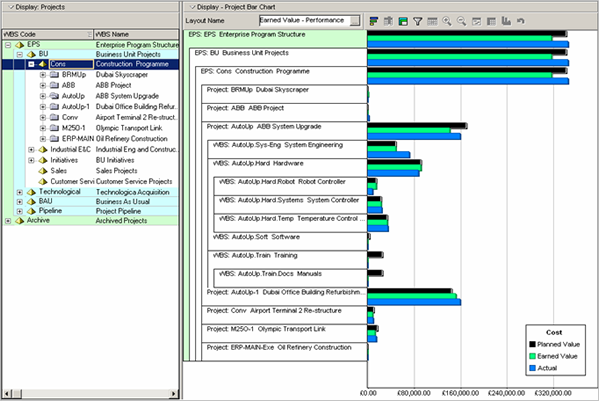Show the table view toolbar icon
Screen dimensions: 600x401
click(491, 21)
